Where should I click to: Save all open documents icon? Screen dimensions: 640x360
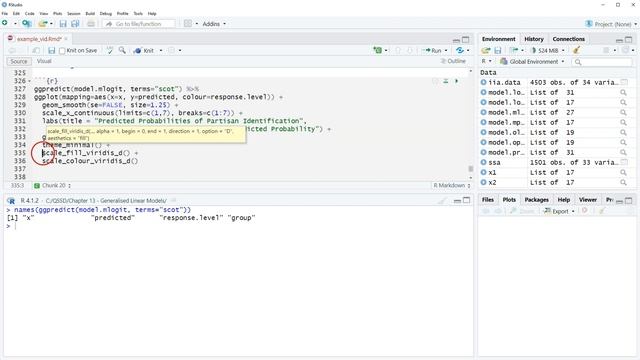click(75, 24)
